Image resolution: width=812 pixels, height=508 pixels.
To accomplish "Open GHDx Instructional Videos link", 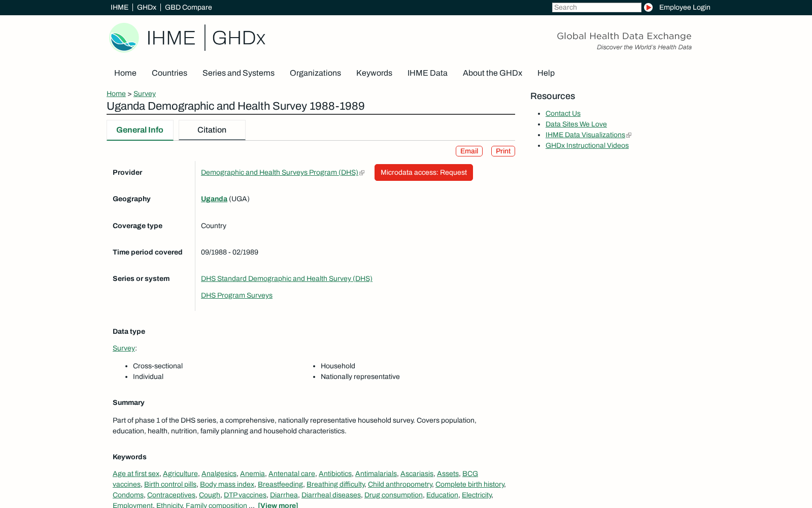I will click(587, 145).
